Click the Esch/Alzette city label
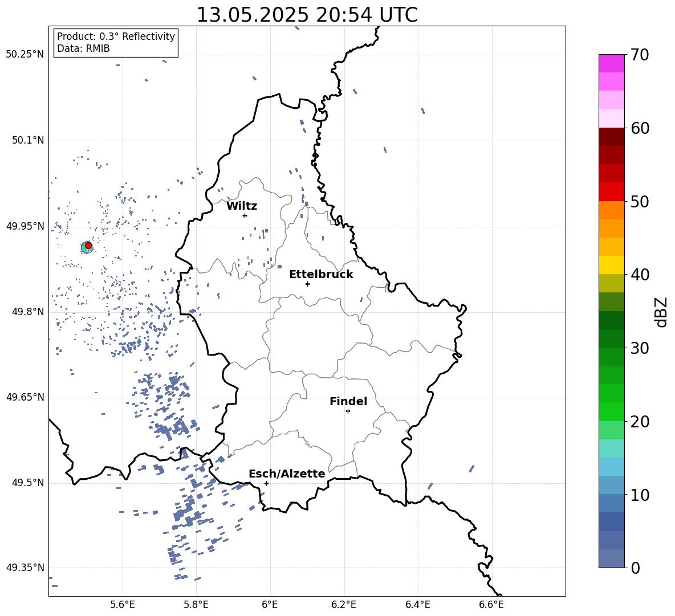Viewport: 675px width, 616px height. 287,474
